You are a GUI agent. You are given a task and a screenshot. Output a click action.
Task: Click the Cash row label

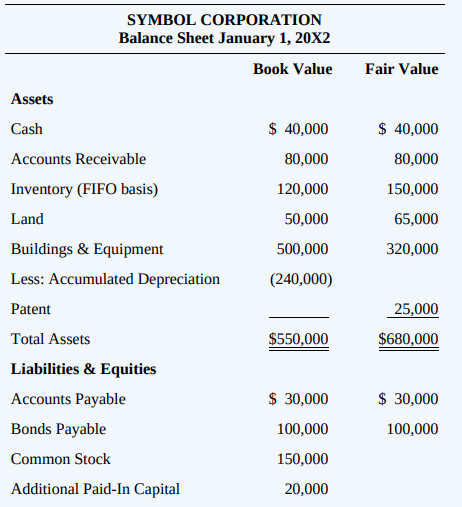[27, 129]
